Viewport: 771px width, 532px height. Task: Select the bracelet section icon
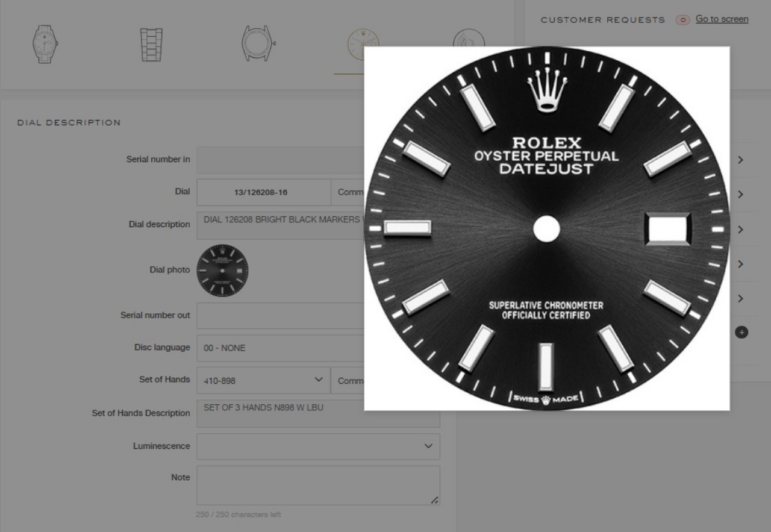(151, 44)
